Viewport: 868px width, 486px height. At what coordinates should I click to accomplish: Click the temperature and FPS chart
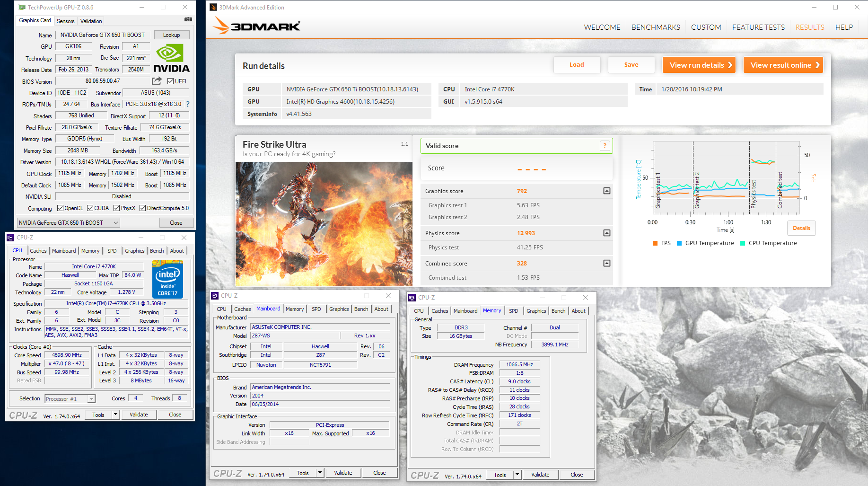coord(726,177)
